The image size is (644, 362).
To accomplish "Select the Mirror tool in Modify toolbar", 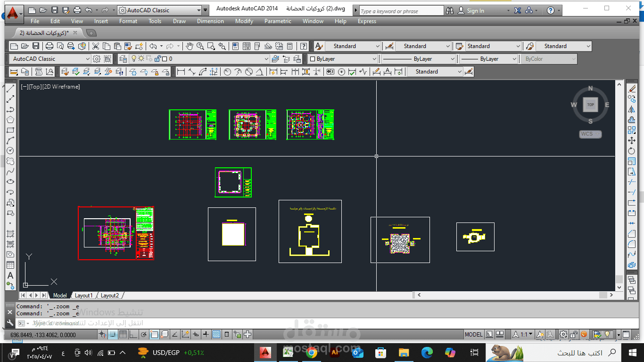I will 632,110.
